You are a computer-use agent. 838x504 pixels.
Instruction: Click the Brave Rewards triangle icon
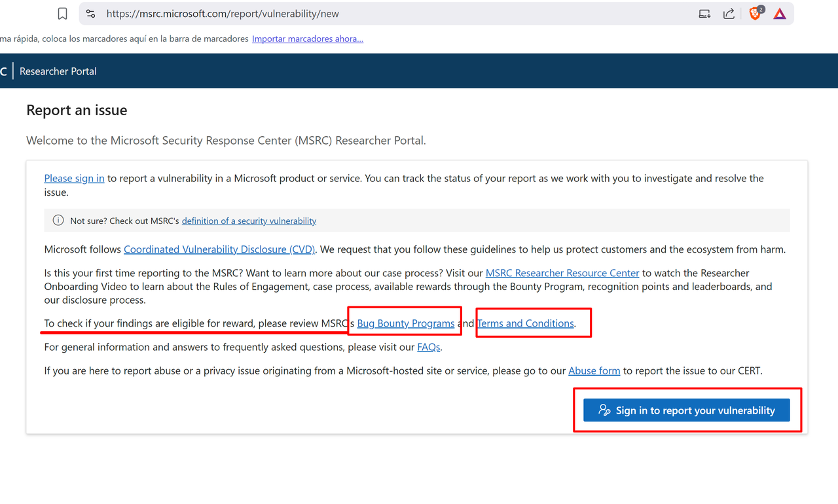[780, 14]
